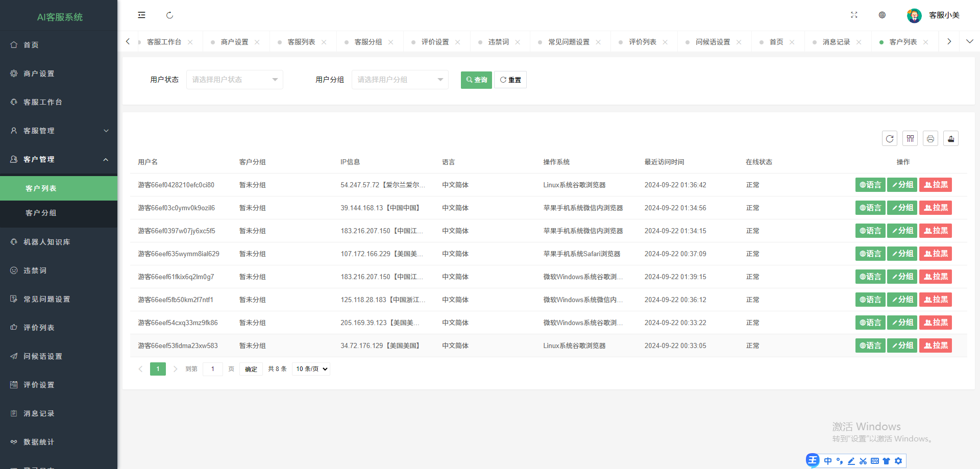Collapse the sidebar with the menu fold icon

pos(141,15)
